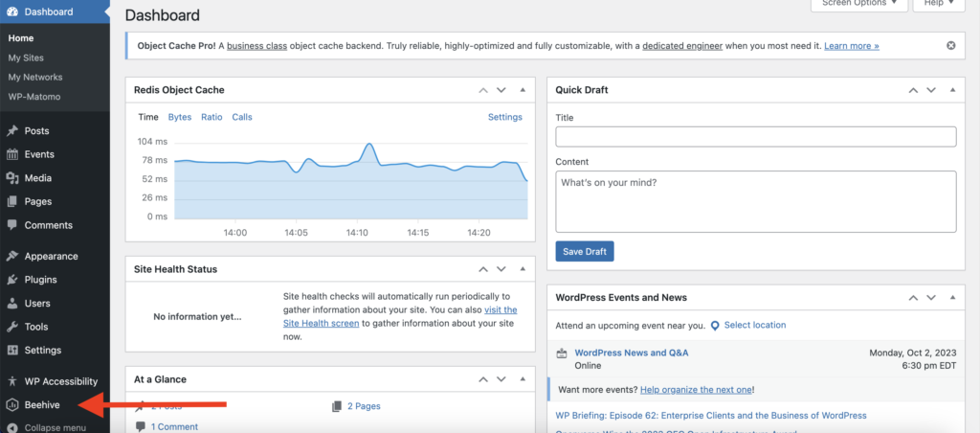Collapse WordPress Events and News panel

pyautogui.click(x=953, y=298)
